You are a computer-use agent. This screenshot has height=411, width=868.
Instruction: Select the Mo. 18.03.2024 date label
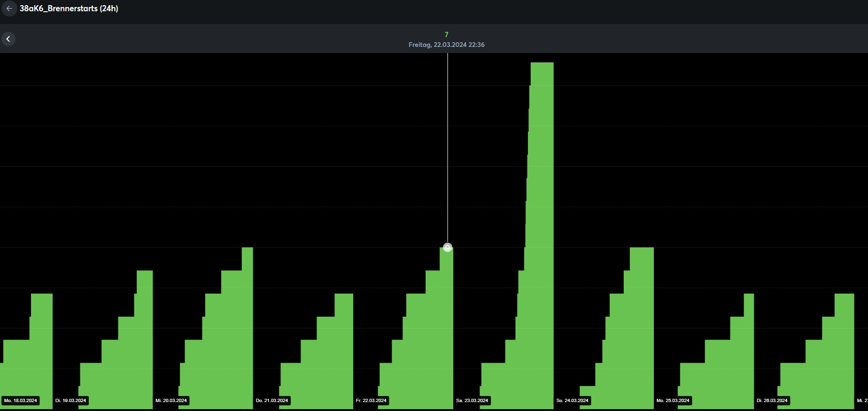click(x=21, y=401)
